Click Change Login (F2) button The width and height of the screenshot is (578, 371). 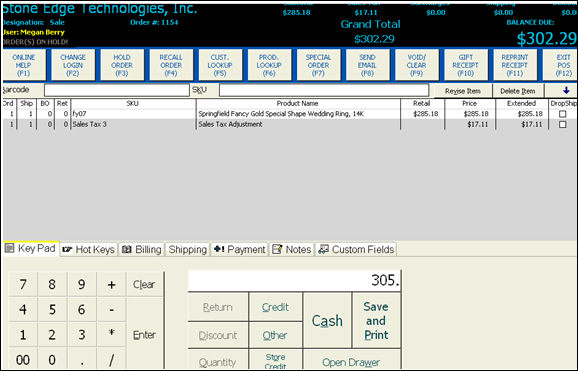(73, 65)
